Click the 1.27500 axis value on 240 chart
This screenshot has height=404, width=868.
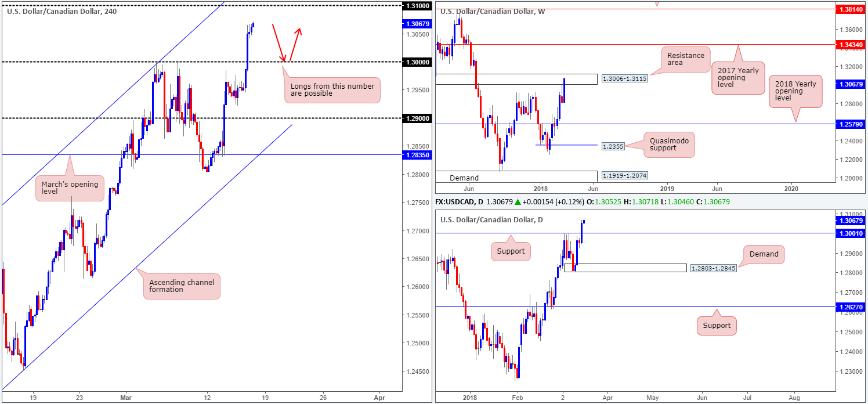[418, 203]
